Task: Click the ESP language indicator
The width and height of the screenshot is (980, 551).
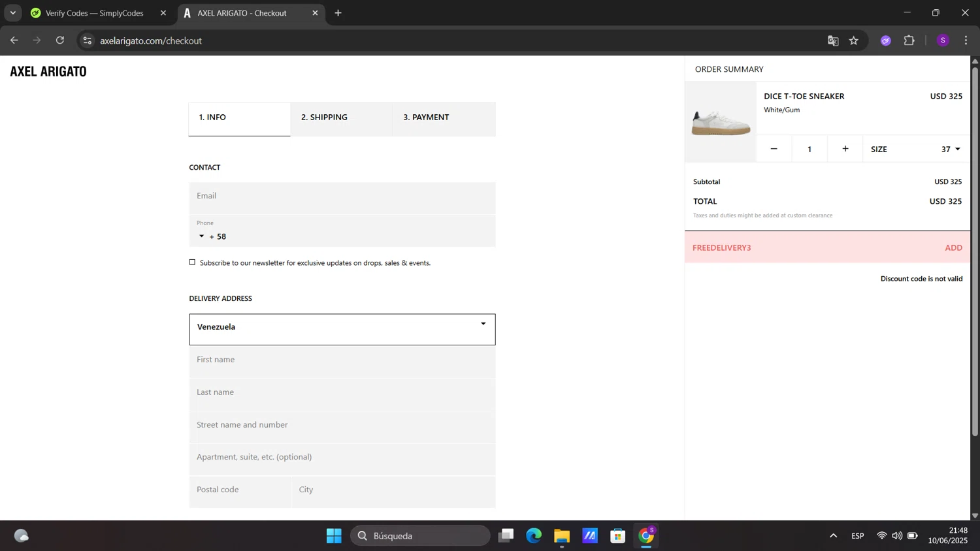Action: pos(858,536)
